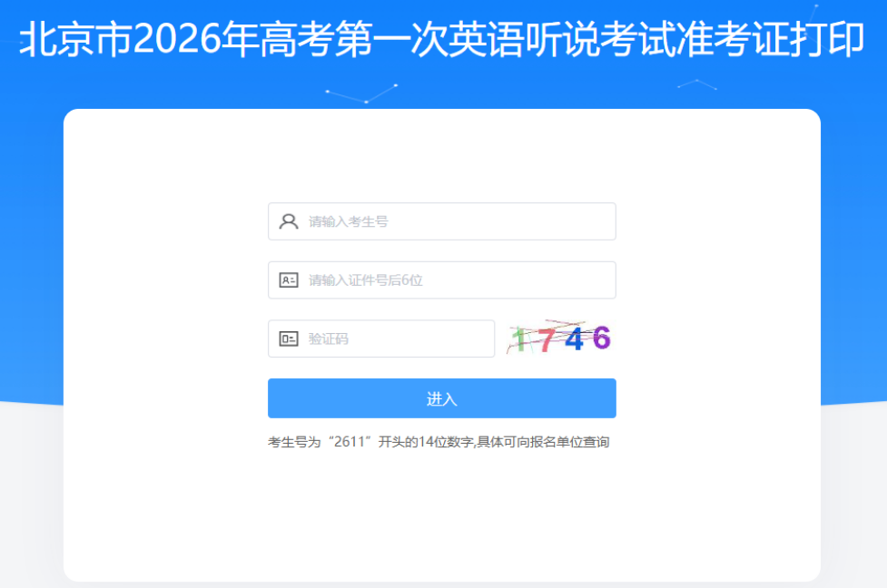
Task: Click 2026 in the page title
Action: 176,39
